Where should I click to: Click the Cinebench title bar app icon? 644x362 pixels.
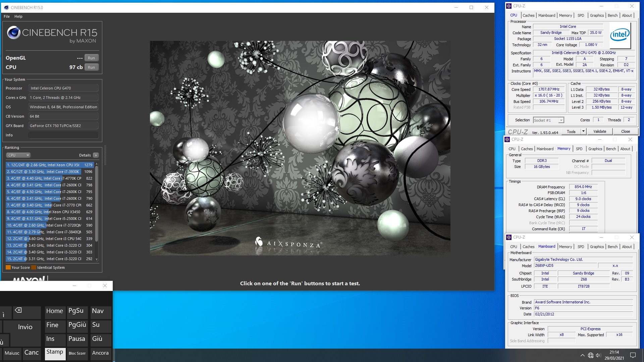tap(6, 7)
